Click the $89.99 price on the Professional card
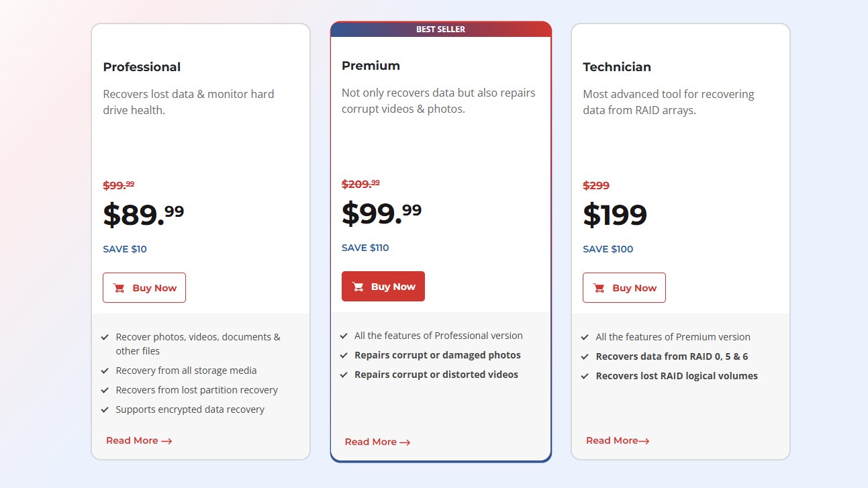The width and height of the screenshot is (868, 488). [x=142, y=211]
